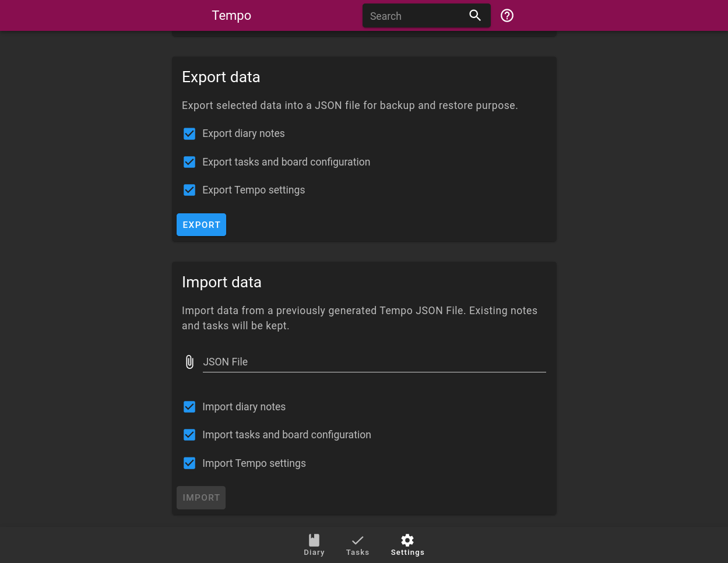Click the paperclip attachment icon
Image resolution: width=728 pixels, height=563 pixels.
[x=189, y=361]
